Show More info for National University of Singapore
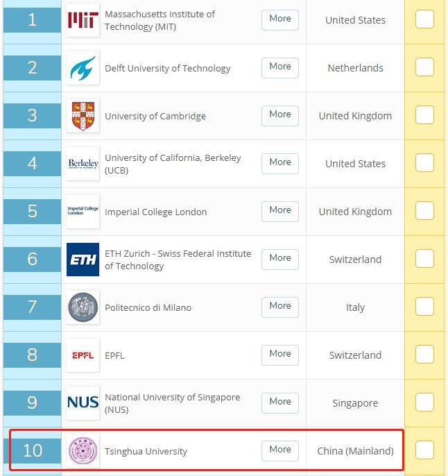The width and height of the screenshot is (448, 476). (280, 403)
